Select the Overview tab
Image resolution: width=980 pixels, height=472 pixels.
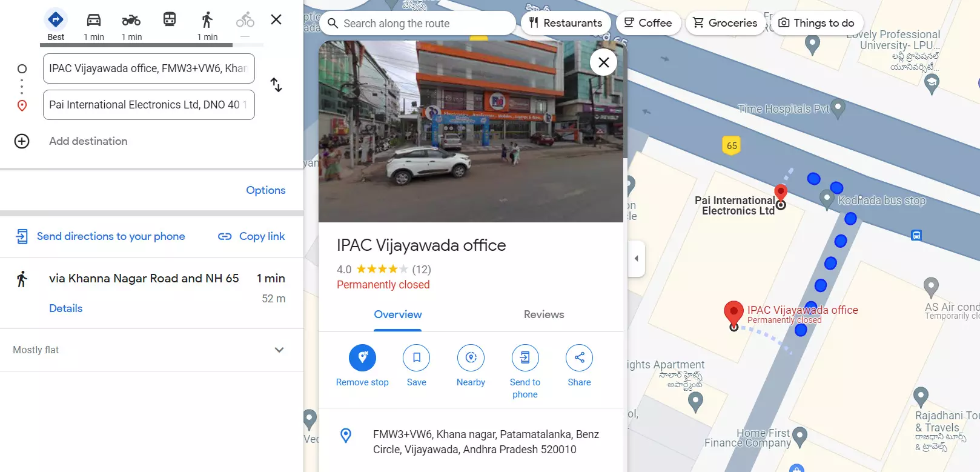398,314
